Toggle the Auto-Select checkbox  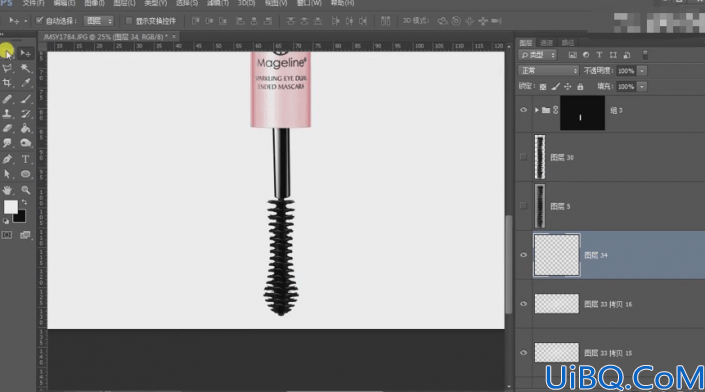point(39,21)
